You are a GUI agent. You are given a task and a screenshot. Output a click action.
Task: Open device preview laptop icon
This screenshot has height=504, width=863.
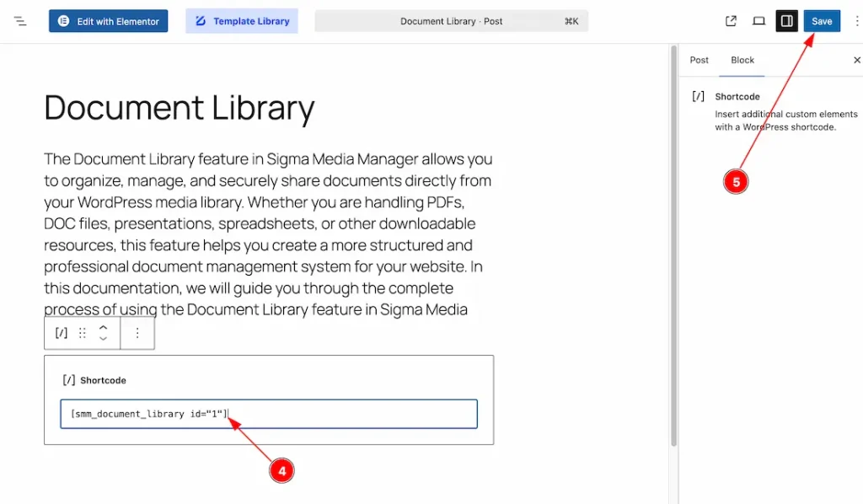[759, 21]
